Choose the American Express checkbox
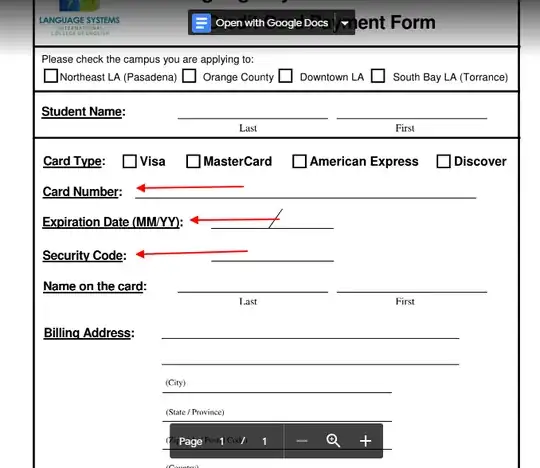 [x=299, y=161]
